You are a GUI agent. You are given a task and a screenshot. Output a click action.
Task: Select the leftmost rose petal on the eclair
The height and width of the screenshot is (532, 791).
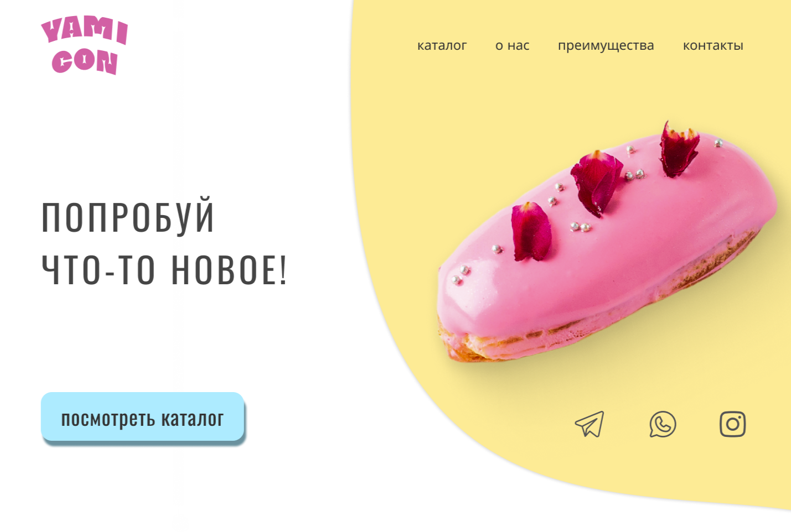coord(531,231)
